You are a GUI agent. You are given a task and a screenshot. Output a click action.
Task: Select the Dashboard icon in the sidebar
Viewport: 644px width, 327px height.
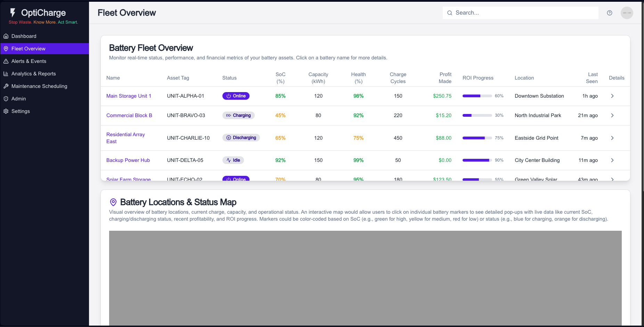pyautogui.click(x=6, y=36)
